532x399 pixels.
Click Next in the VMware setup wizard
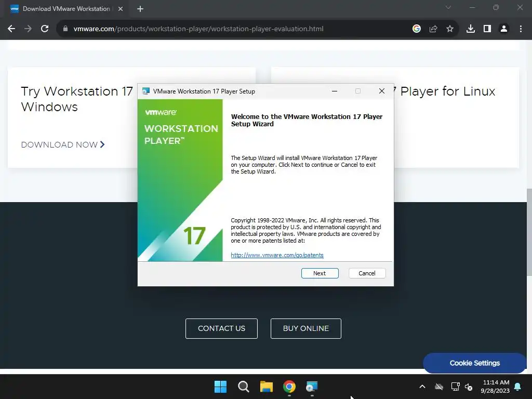pos(320,273)
